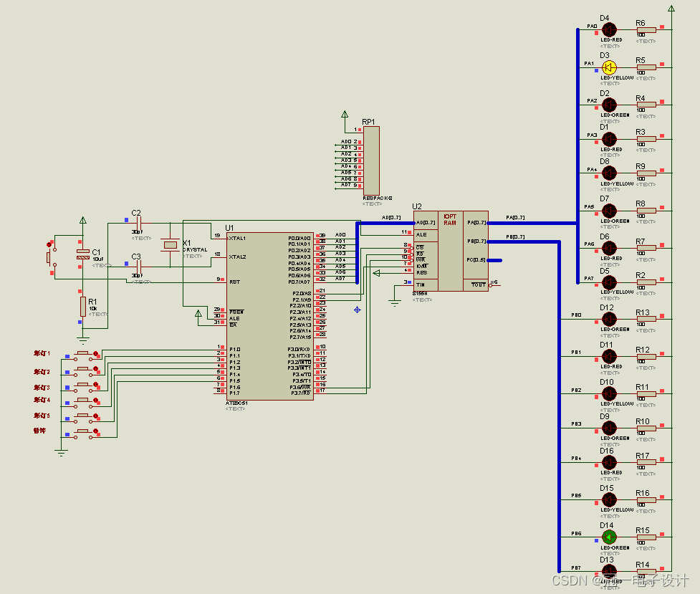Toggle the 彩灯4 push button latch
700x594 pixels.
(x=95, y=400)
